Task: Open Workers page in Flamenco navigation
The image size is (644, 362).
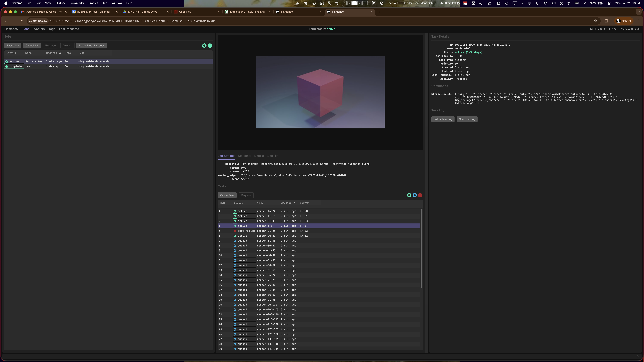Action: [x=39, y=29]
